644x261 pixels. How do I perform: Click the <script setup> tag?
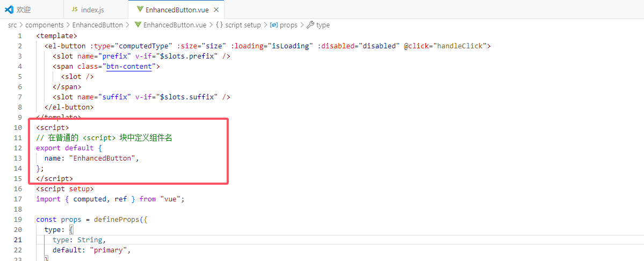pos(65,189)
